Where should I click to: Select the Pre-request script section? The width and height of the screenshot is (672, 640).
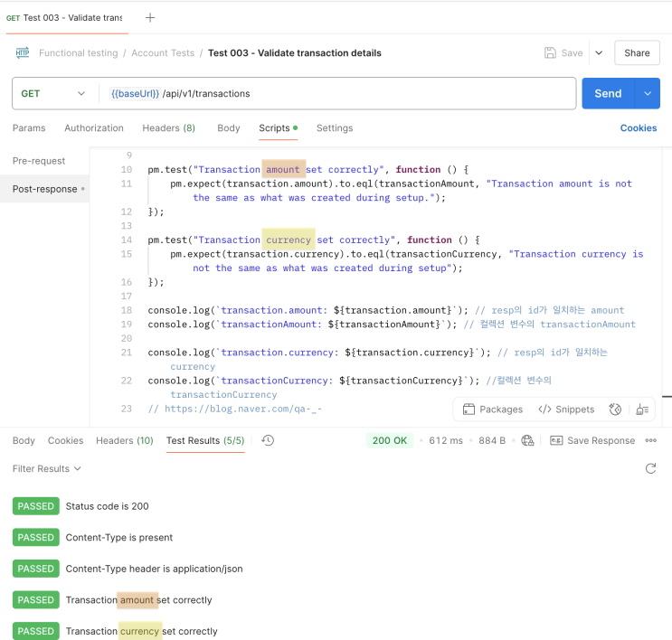tap(39, 161)
